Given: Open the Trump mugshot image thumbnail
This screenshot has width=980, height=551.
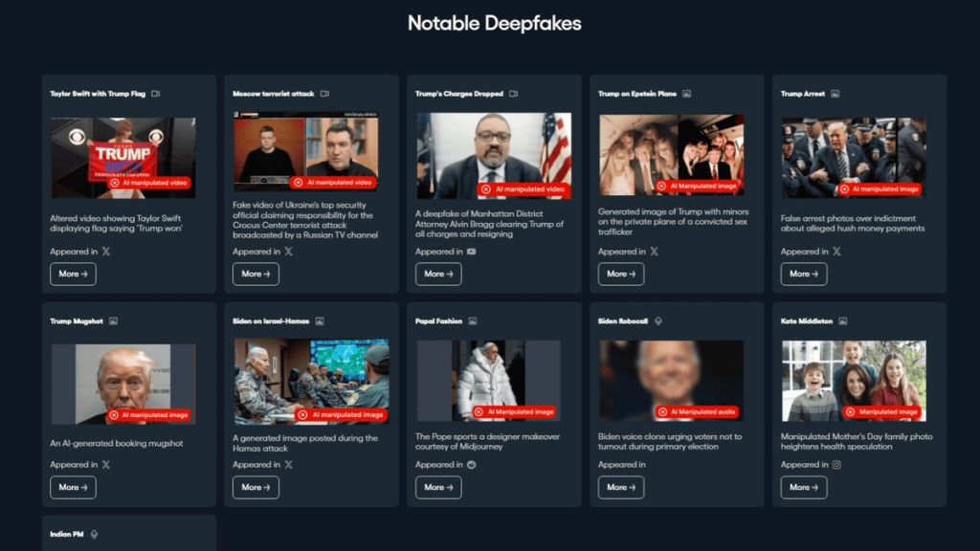Looking at the screenshot, I should (123, 385).
